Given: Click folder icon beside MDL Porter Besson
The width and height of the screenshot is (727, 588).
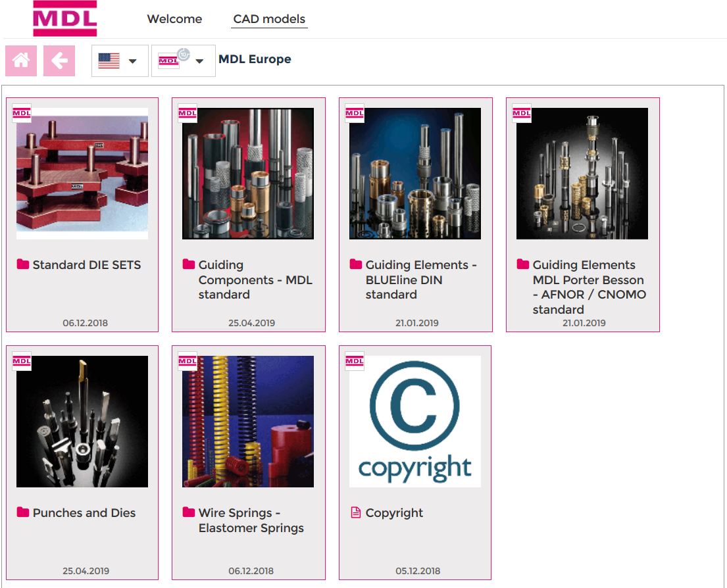Looking at the screenshot, I should [523, 264].
